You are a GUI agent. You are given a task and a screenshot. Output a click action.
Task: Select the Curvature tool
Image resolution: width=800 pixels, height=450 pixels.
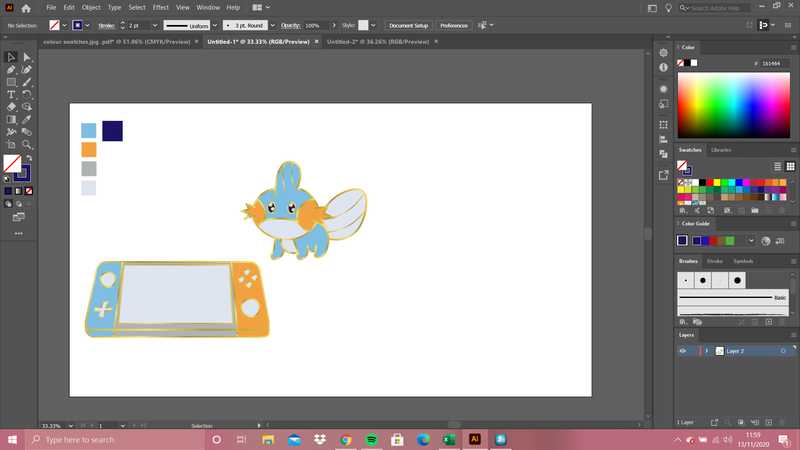pyautogui.click(x=27, y=69)
